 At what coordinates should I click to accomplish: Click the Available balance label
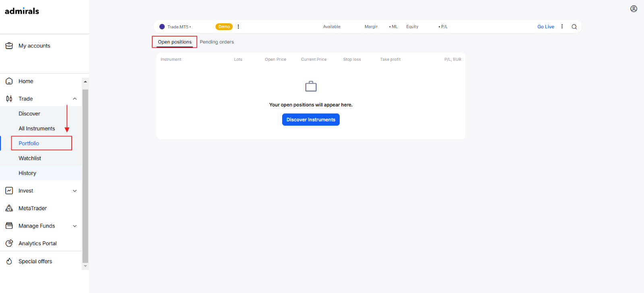pos(332,27)
